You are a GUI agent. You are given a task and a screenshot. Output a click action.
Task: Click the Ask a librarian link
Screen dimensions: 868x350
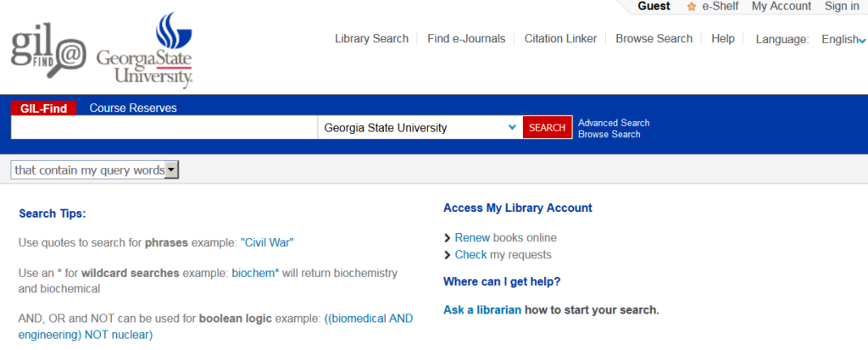tap(482, 309)
